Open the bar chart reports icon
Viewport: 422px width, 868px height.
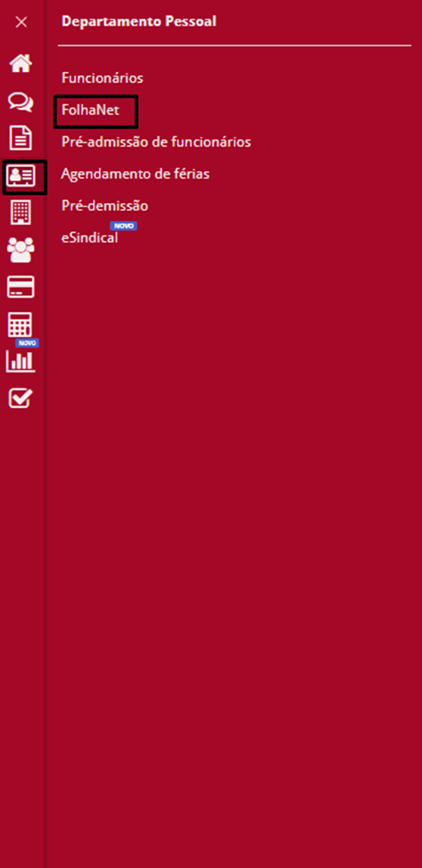pos(21,361)
